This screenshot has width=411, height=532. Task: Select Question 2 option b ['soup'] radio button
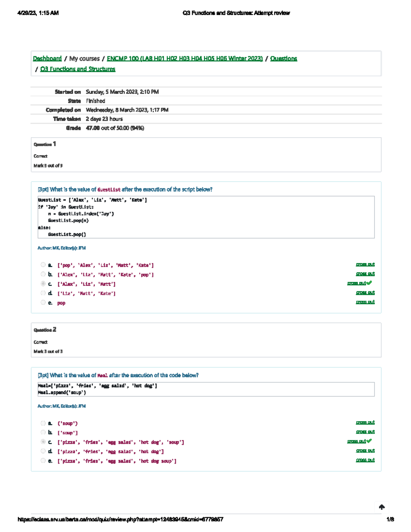[x=43, y=432]
